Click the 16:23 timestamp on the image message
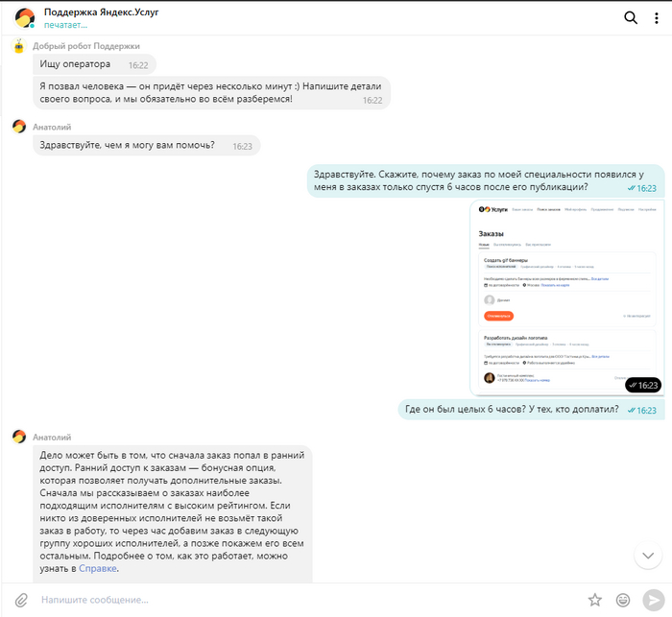The width and height of the screenshot is (672, 617). pyautogui.click(x=643, y=385)
